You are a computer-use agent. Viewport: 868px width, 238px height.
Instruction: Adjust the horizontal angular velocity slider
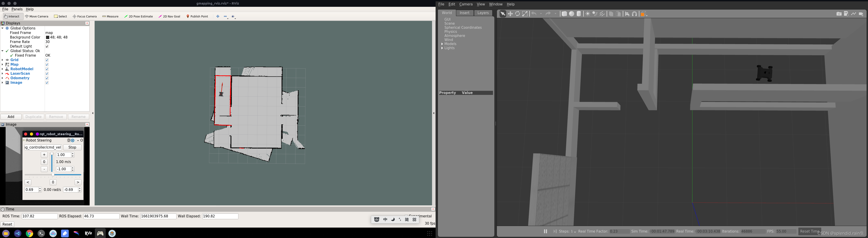(53, 175)
